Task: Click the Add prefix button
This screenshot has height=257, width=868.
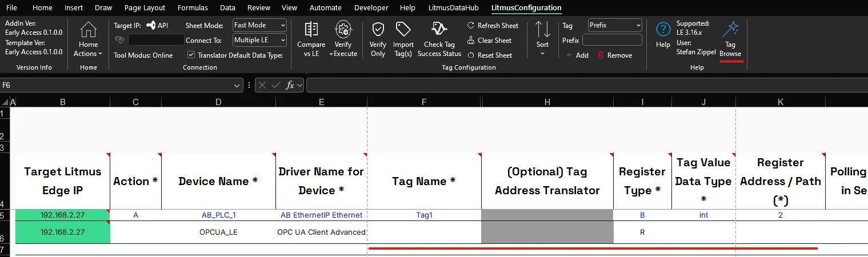Action: pyautogui.click(x=577, y=55)
